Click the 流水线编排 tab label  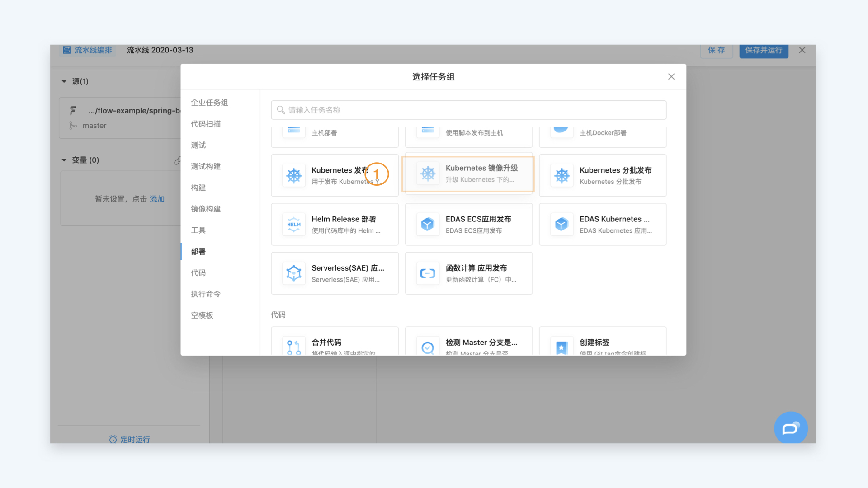pyautogui.click(x=93, y=50)
